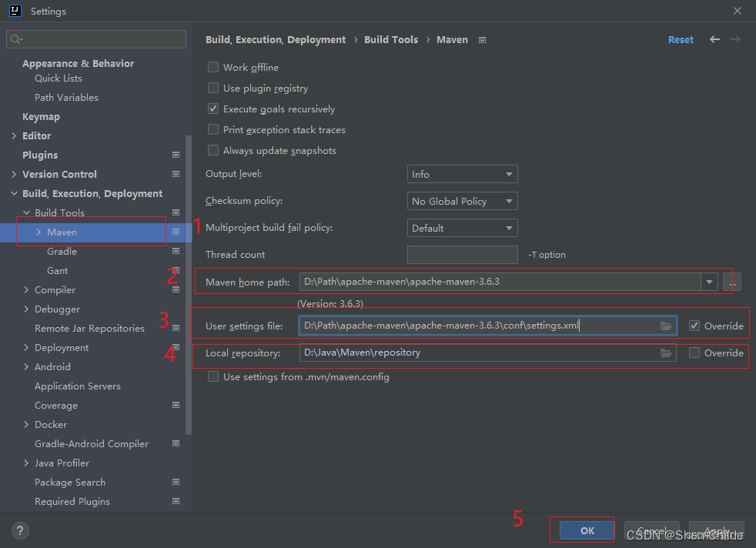Screen dimensions: 756x548
Task: Go back with the left arrow
Action: point(714,39)
